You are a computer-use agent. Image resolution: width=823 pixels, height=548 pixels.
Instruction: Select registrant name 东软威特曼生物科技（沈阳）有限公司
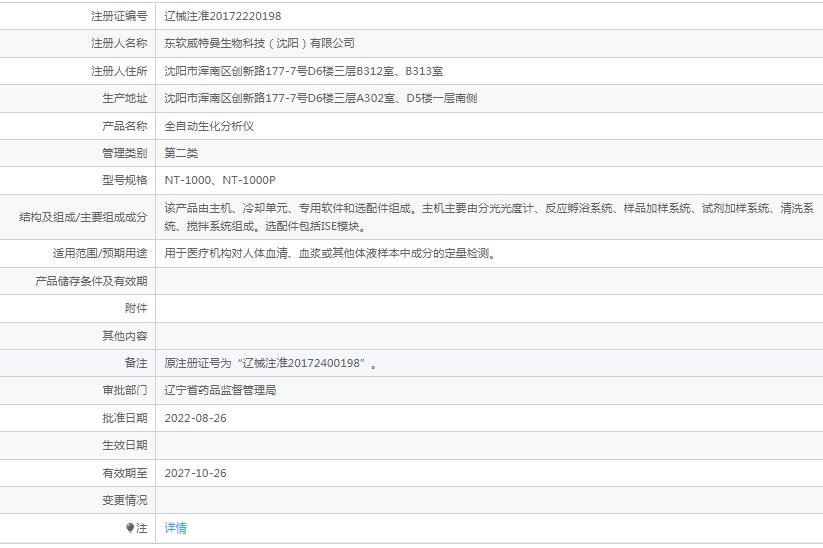(x=259, y=44)
